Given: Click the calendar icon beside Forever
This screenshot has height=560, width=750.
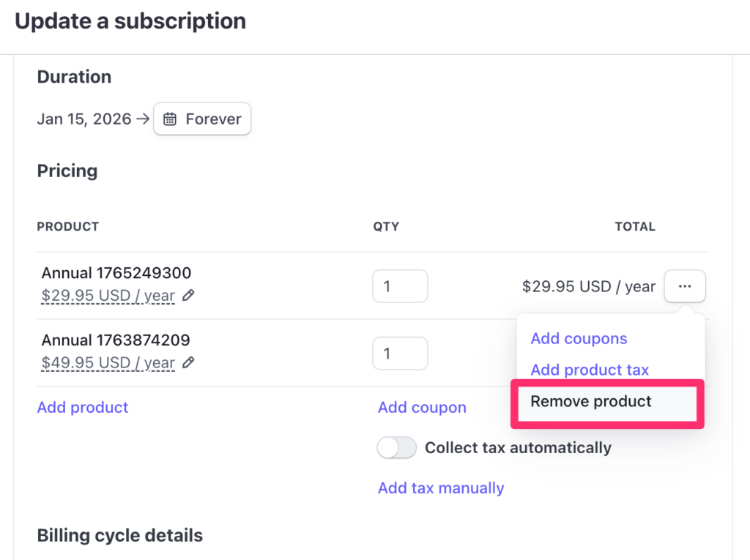Looking at the screenshot, I should [170, 119].
